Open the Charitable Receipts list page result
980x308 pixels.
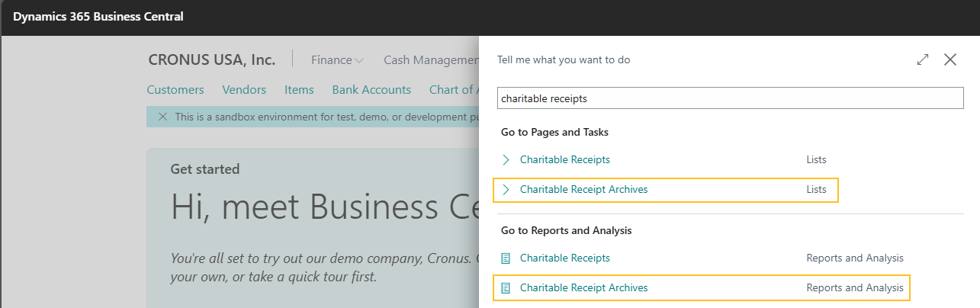pos(564,160)
